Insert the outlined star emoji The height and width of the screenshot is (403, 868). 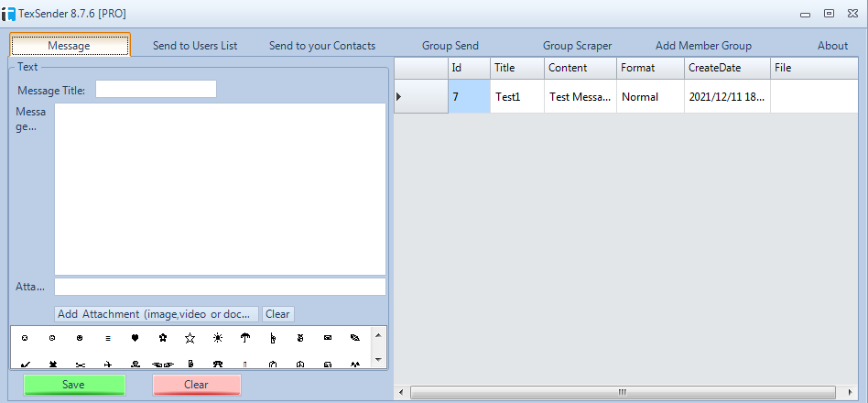(190, 338)
